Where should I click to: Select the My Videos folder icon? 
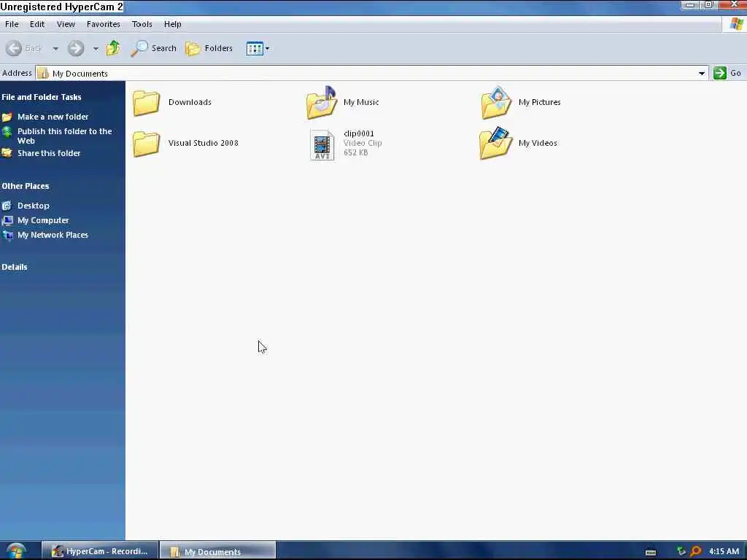click(x=496, y=143)
